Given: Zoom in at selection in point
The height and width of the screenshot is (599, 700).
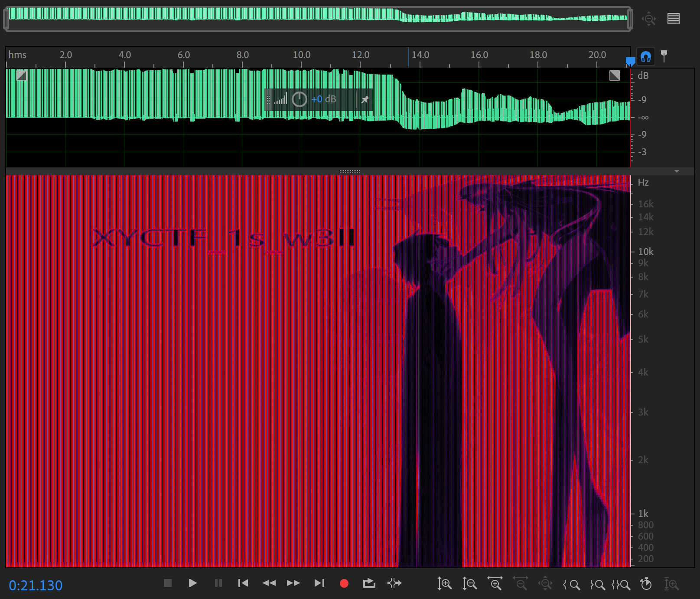Looking at the screenshot, I should point(571,585).
